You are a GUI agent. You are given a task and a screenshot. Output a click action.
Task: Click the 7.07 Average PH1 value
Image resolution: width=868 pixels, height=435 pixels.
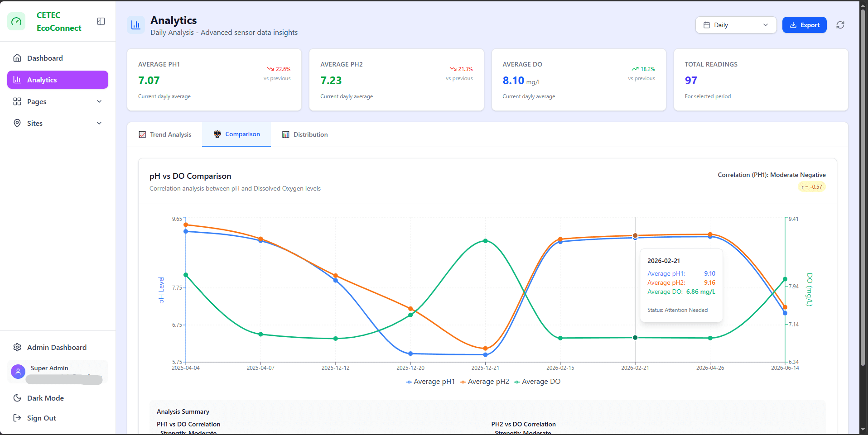click(149, 81)
